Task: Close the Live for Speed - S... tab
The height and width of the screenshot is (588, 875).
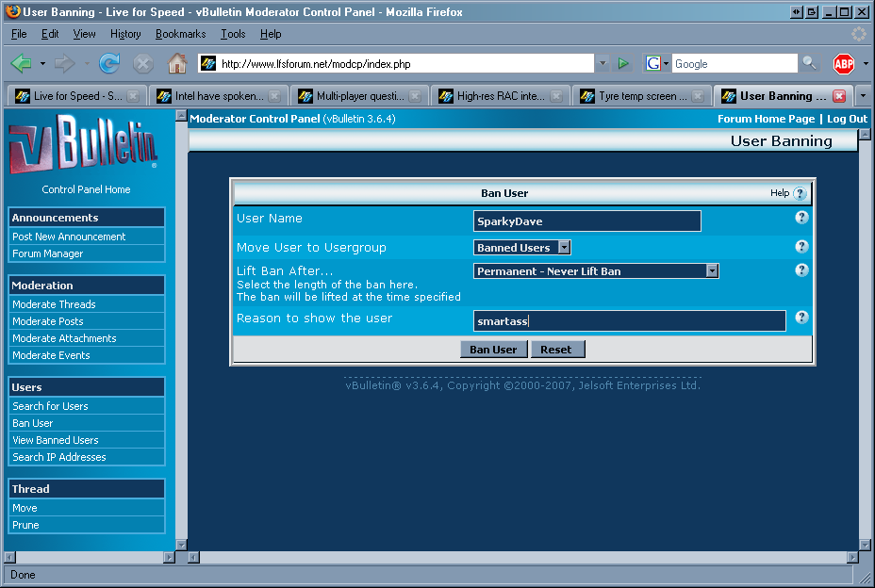Action: [x=133, y=96]
